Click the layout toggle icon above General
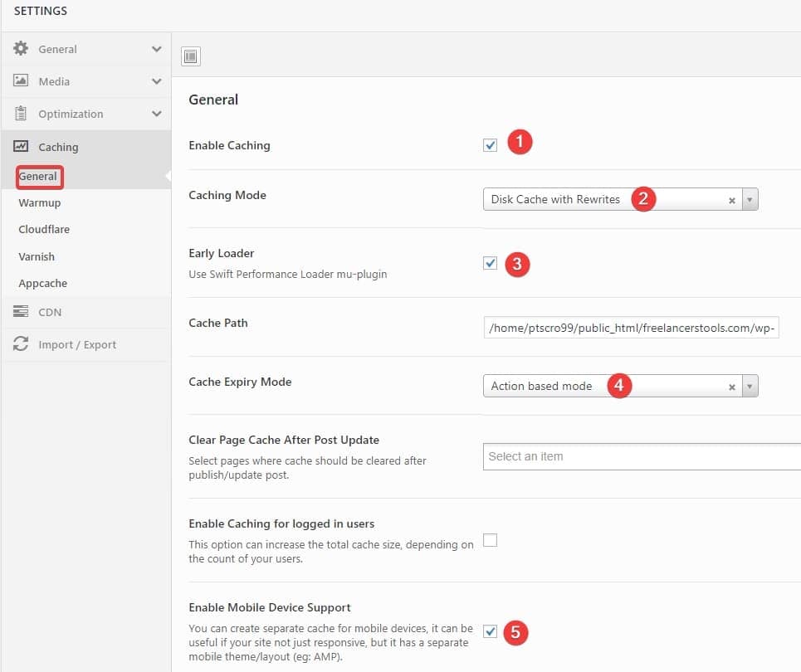Viewport: 801px width, 672px height. (x=190, y=56)
